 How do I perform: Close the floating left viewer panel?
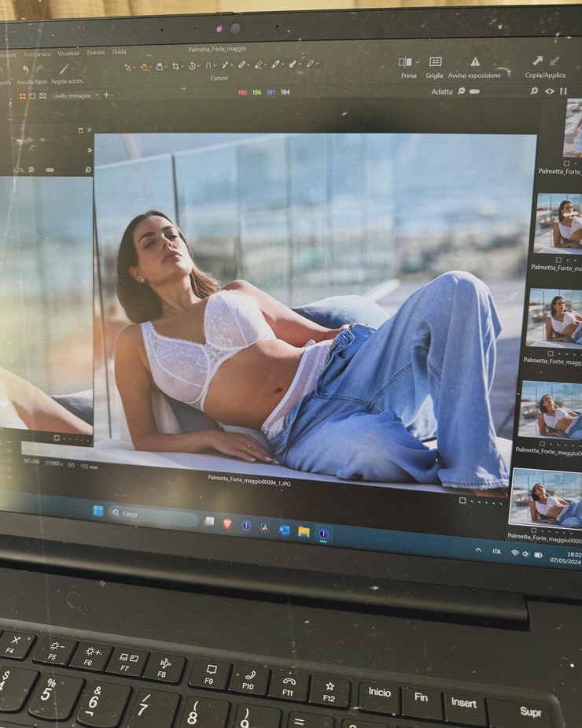tap(90, 131)
